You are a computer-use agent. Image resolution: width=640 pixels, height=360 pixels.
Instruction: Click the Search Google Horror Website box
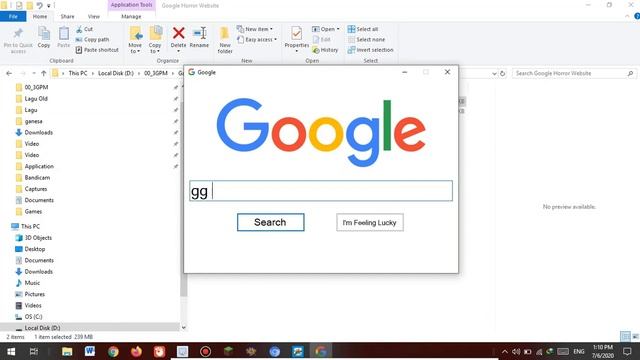click(x=574, y=73)
